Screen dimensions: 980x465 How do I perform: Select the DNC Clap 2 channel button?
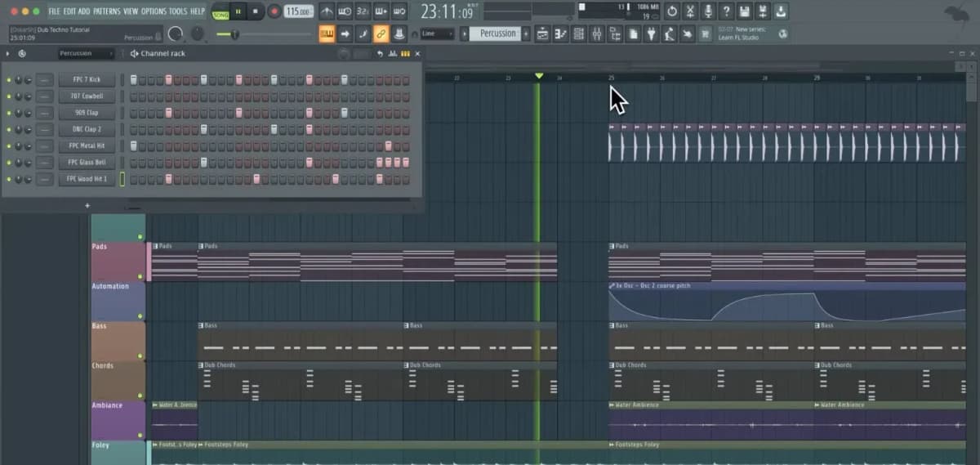(x=86, y=129)
